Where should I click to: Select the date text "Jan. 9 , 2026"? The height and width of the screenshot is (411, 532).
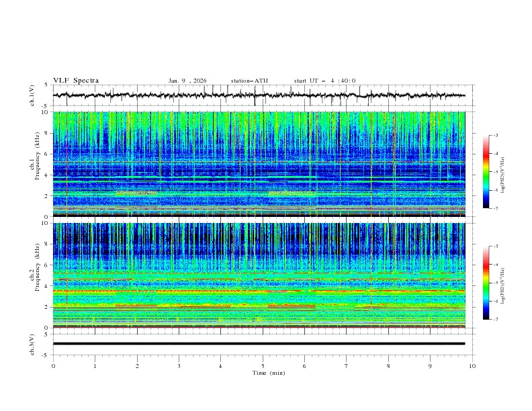187,81
